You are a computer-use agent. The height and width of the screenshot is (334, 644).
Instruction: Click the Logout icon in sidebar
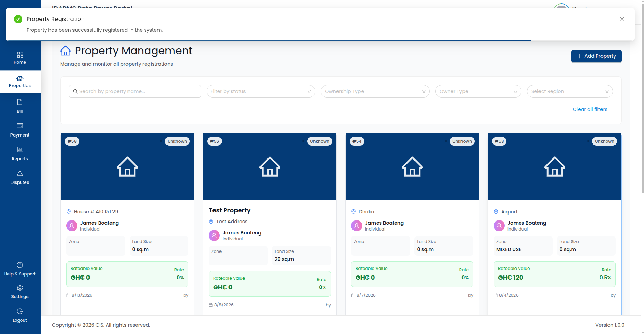click(20, 311)
